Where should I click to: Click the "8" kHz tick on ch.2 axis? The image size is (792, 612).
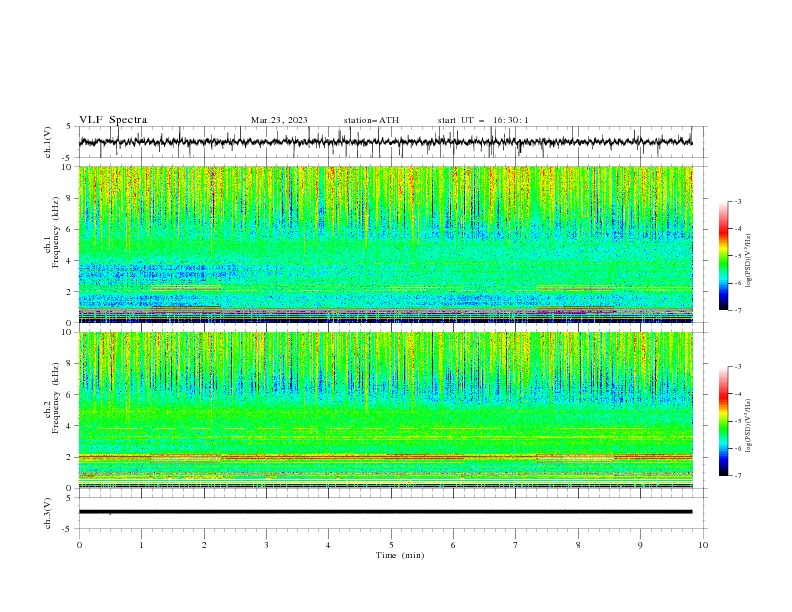pyautogui.click(x=69, y=364)
